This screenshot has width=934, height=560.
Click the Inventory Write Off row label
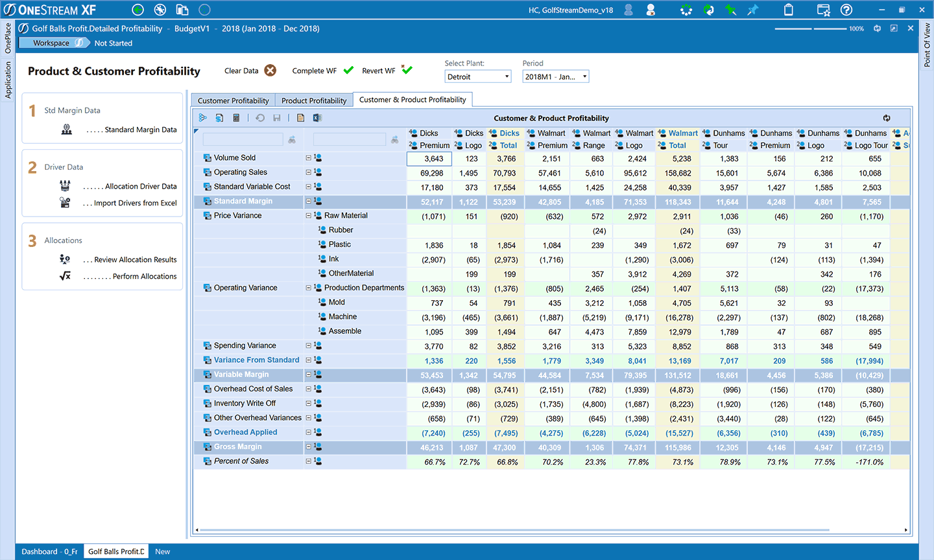click(245, 403)
